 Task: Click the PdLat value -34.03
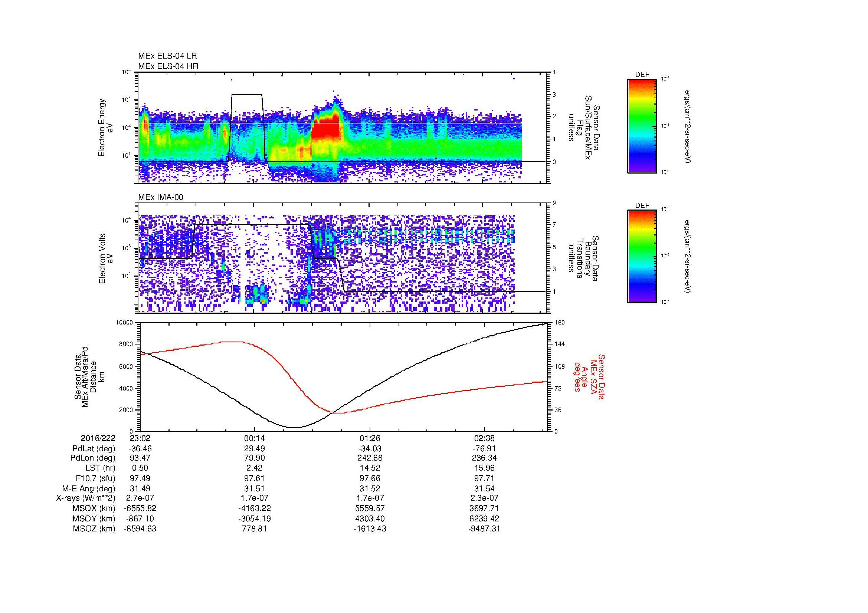370,449
